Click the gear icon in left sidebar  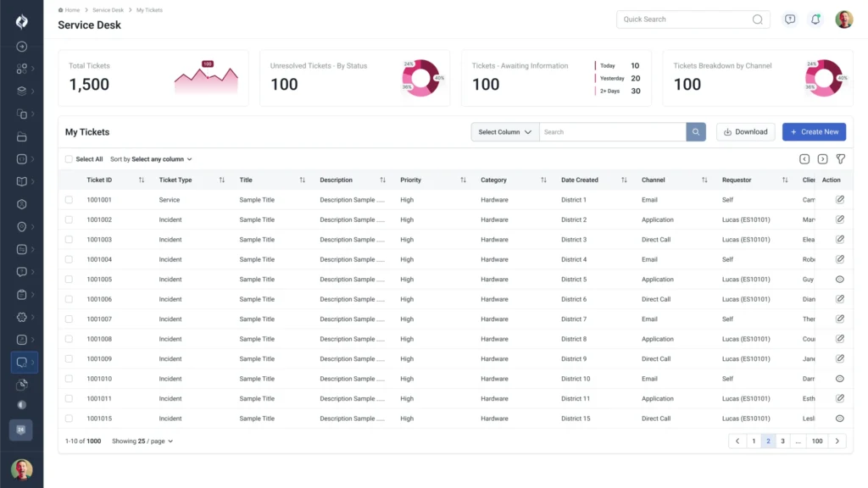click(22, 317)
